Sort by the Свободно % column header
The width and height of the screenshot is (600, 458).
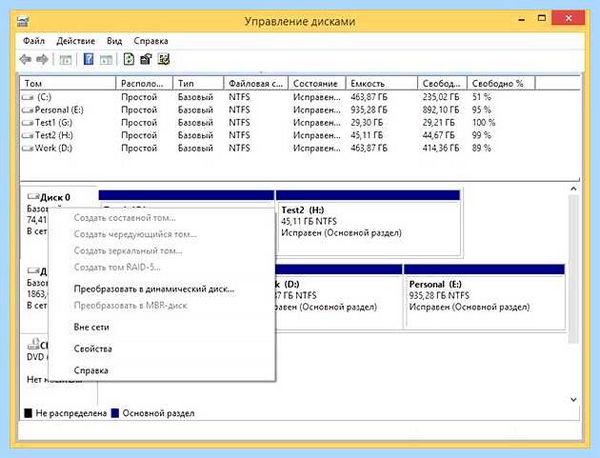[x=501, y=83]
